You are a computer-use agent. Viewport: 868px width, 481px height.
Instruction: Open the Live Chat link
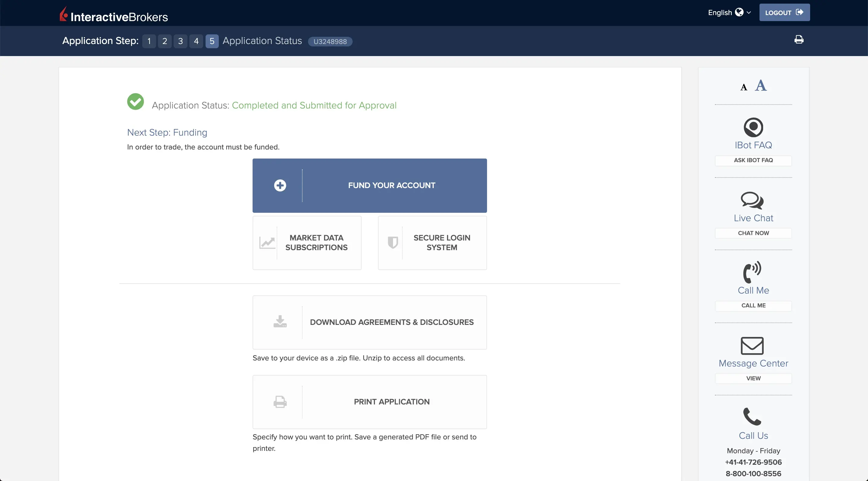[x=753, y=218]
